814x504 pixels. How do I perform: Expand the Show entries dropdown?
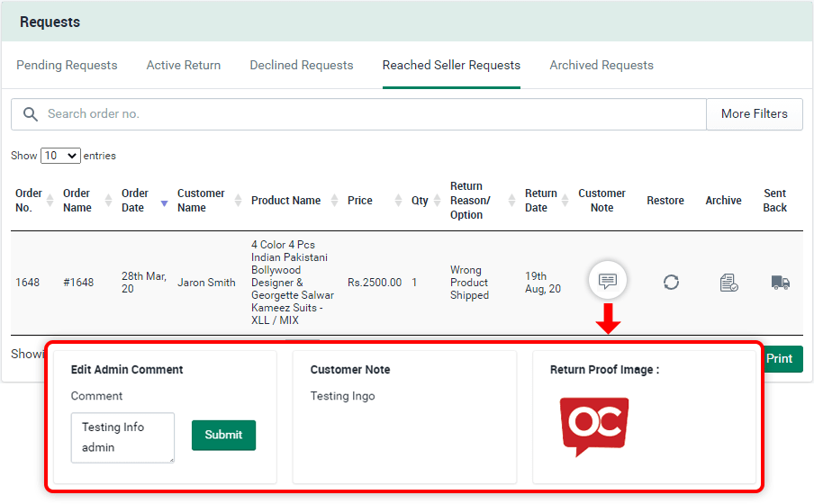pos(60,156)
